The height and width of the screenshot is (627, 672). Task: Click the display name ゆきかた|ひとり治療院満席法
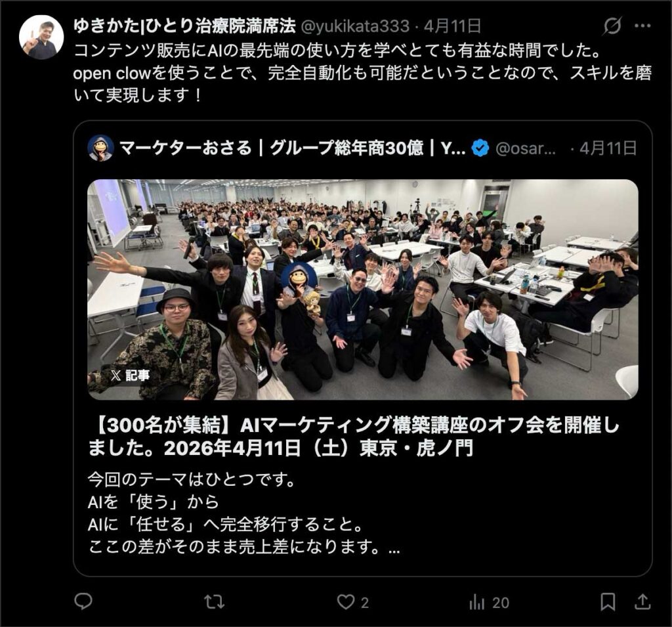point(184,26)
